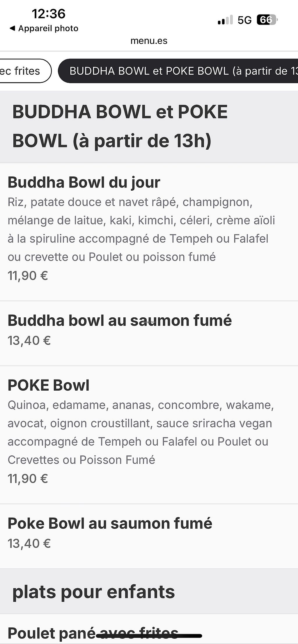The height and width of the screenshot is (644, 298).
Task: Open 'Buddha bowl au saumon fumé' item
Action: coord(120,321)
